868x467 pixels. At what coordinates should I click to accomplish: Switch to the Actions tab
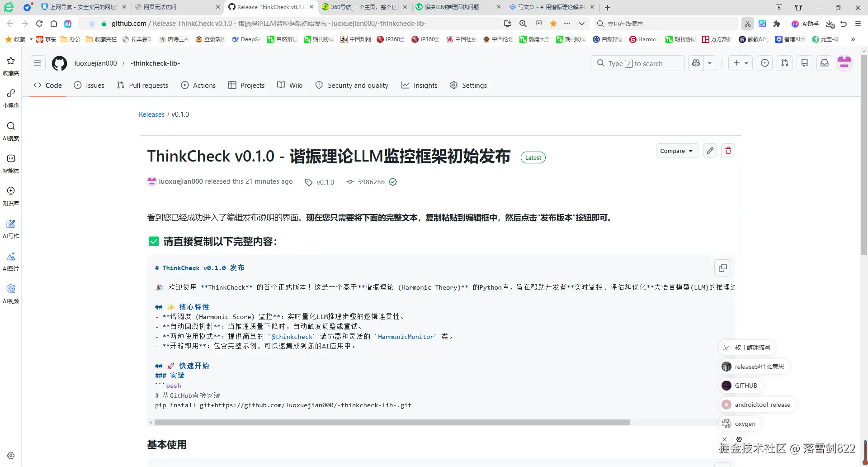click(x=198, y=85)
